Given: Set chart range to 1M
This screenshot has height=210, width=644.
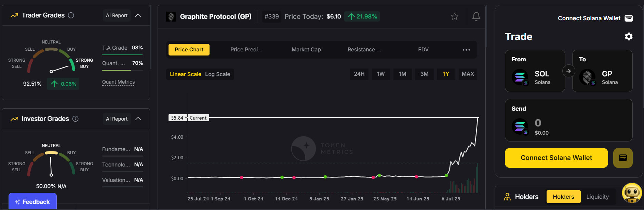Looking at the screenshot, I should click(x=403, y=74).
